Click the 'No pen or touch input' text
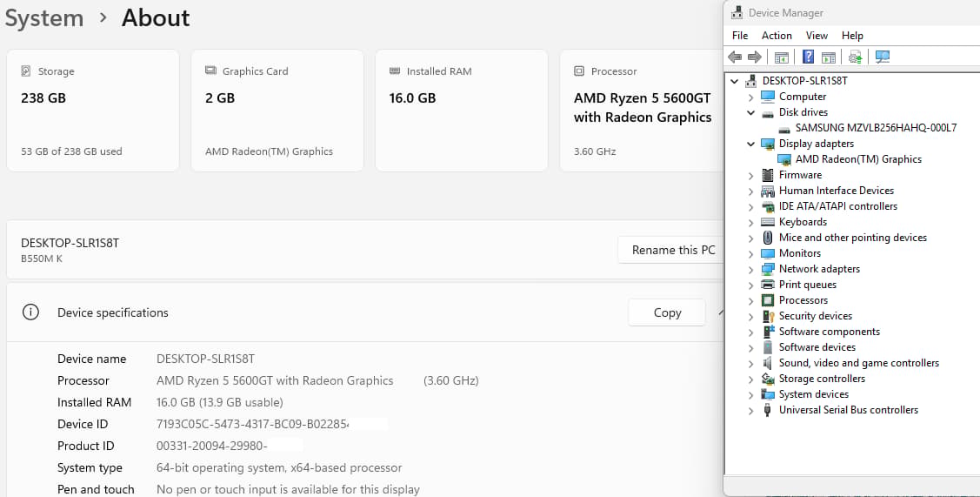This screenshot has height=497, width=980. (x=288, y=489)
